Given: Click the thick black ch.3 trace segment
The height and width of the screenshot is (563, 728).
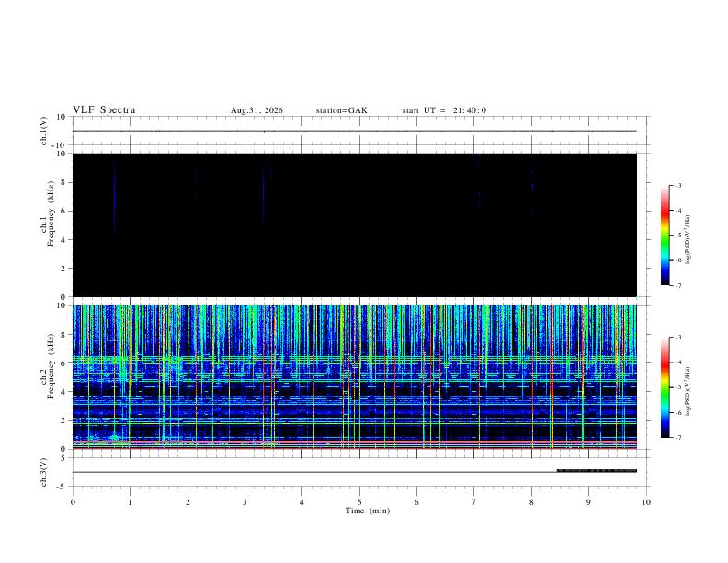Looking at the screenshot, I should [597, 471].
